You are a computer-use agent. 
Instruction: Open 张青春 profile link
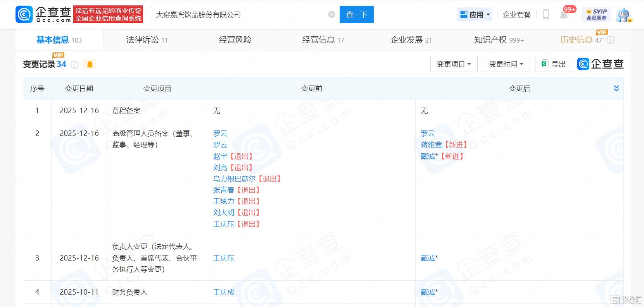click(224, 190)
